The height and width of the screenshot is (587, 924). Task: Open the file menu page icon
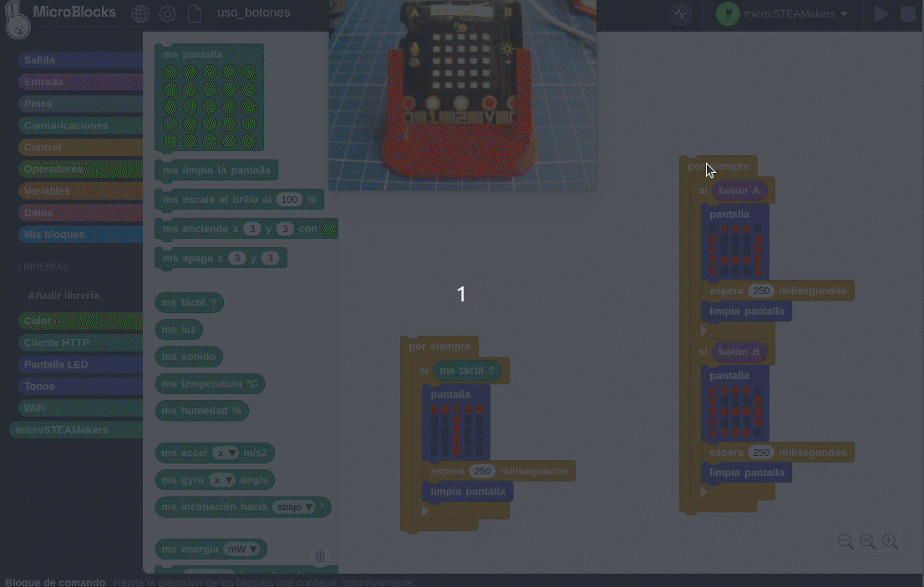(195, 13)
